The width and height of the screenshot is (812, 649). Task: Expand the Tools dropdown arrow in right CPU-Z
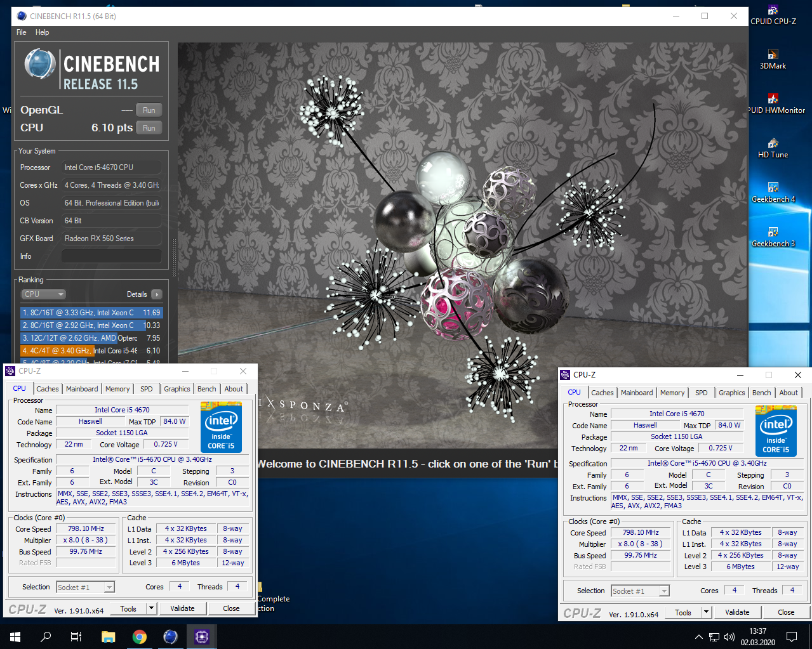pos(706,612)
